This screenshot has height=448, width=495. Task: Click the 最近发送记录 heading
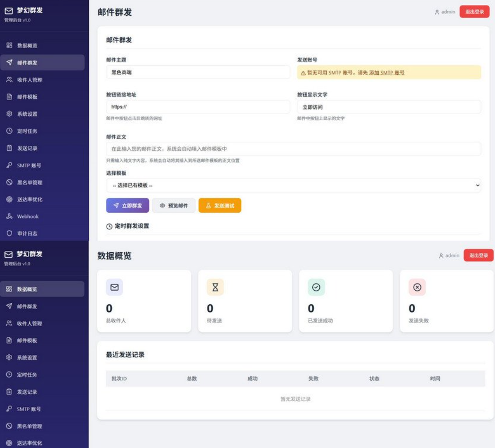coord(125,354)
